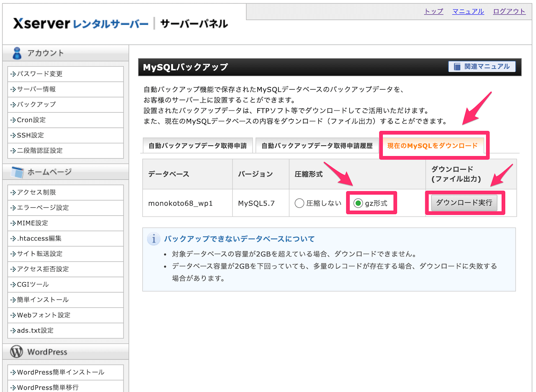
Task: Click the book icon on 関連マニュアル button
Action: 457,67
